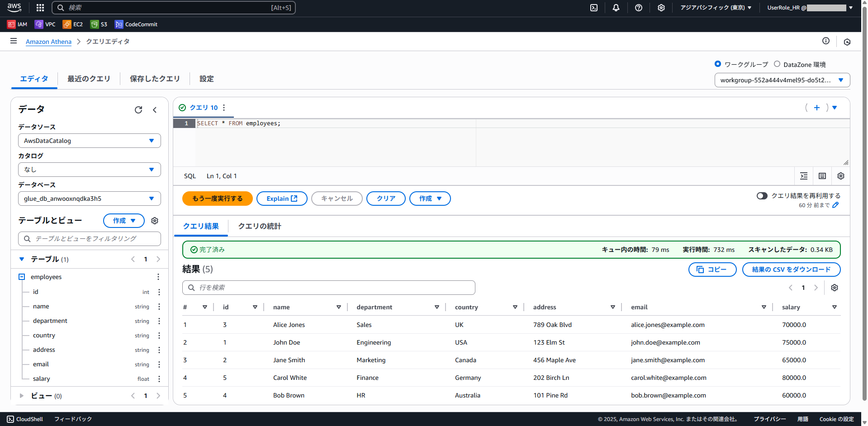The image size is (868, 426).
Task: Click the search rows field
Action: click(329, 288)
